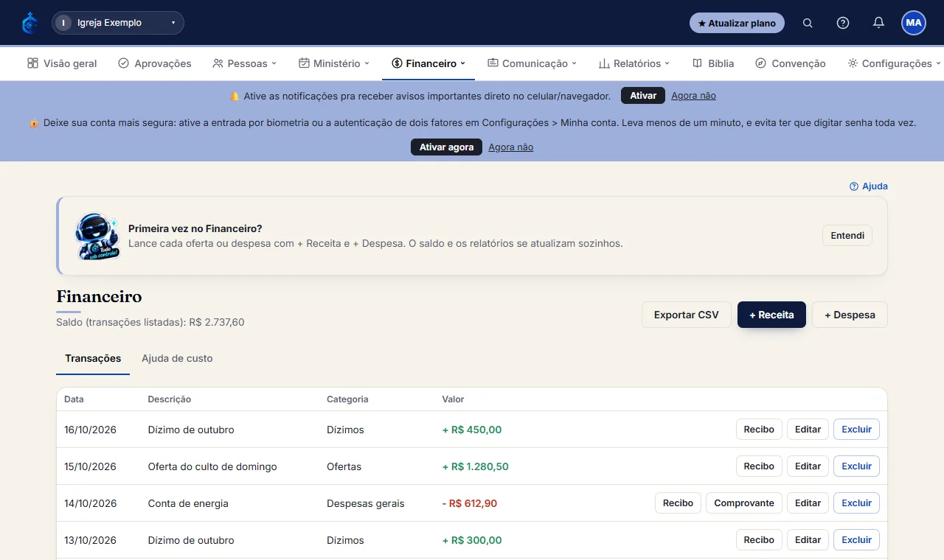Click the robot mascot image
The height and width of the screenshot is (560, 944).
[97, 237]
